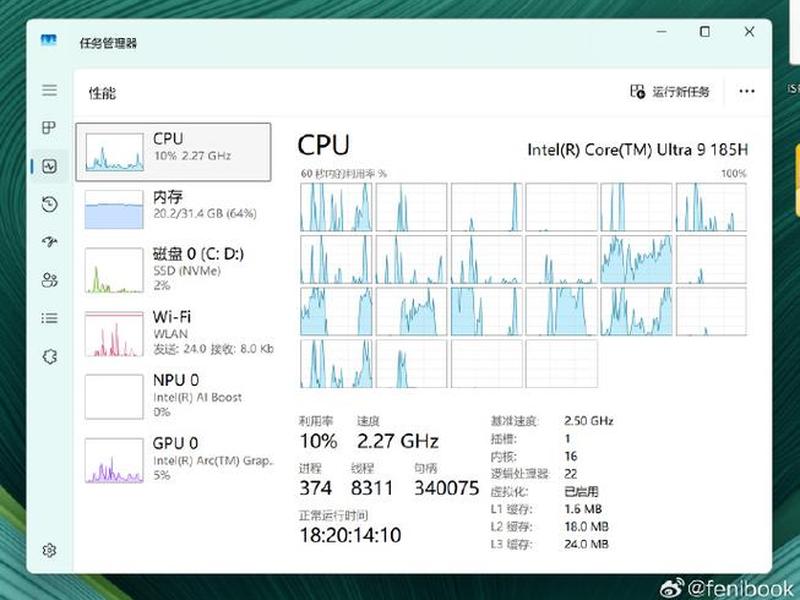Click the base speed value 2.50 GHz
This screenshot has height=600, width=800.
pos(588,421)
